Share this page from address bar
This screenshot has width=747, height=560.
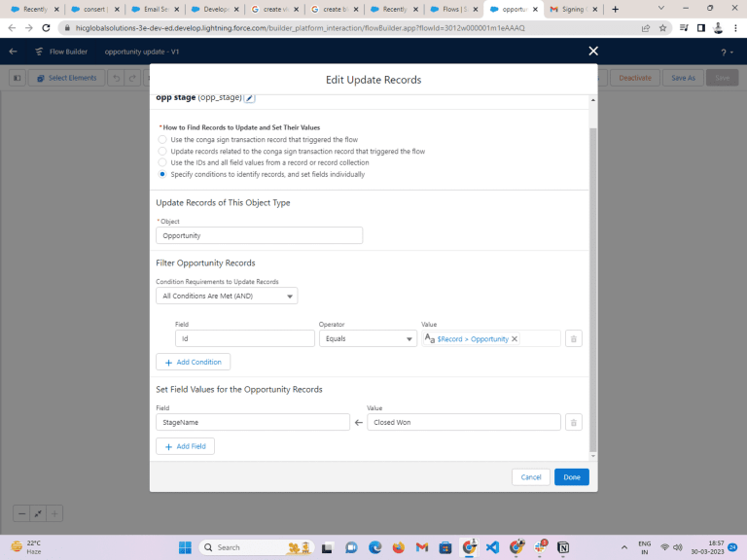click(646, 28)
